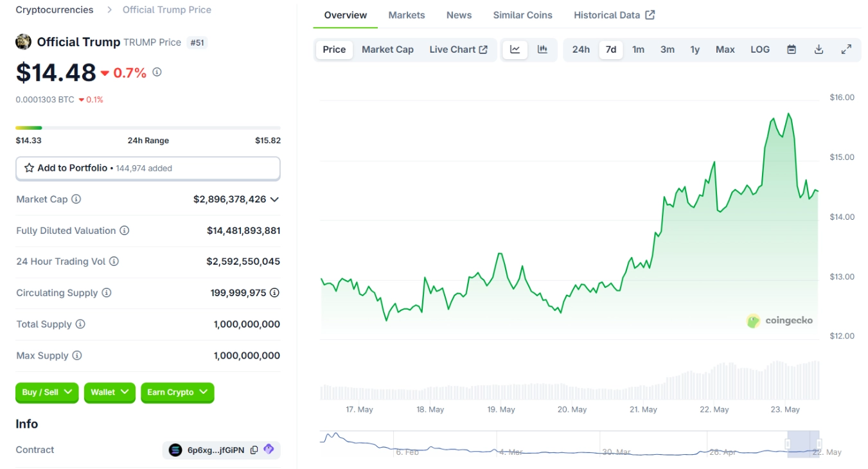The image size is (868, 469).
Task: Click the volume bars under the chart
Action: tap(569, 381)
